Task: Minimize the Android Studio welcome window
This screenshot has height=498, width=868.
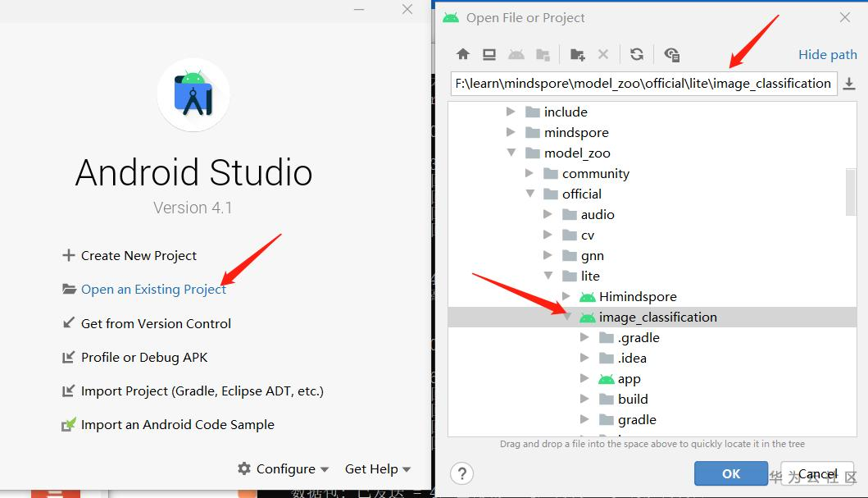Action: coord(359,9)
